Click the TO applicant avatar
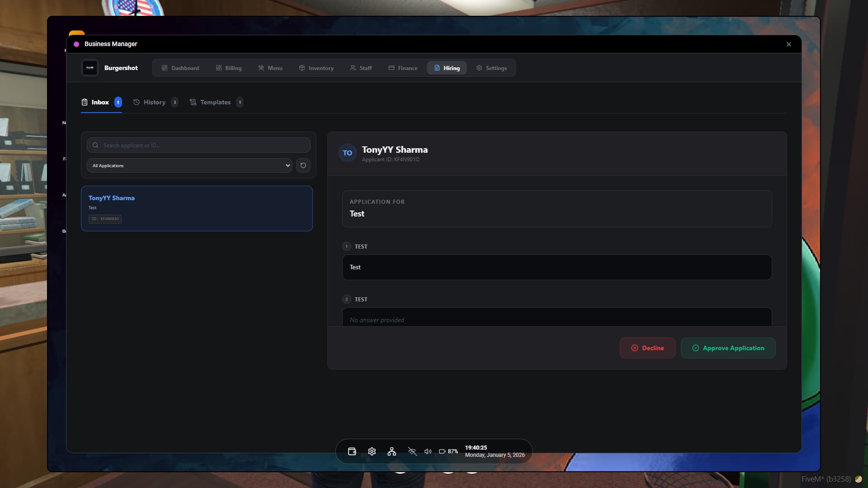 coord(347,153)
